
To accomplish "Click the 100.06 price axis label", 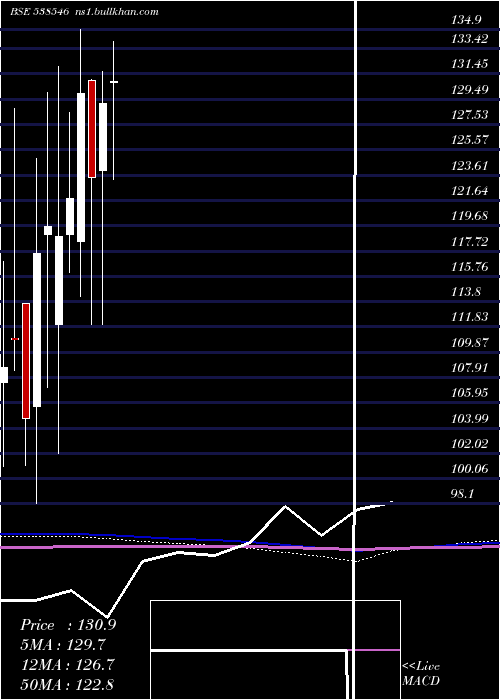I will point(469,469).
